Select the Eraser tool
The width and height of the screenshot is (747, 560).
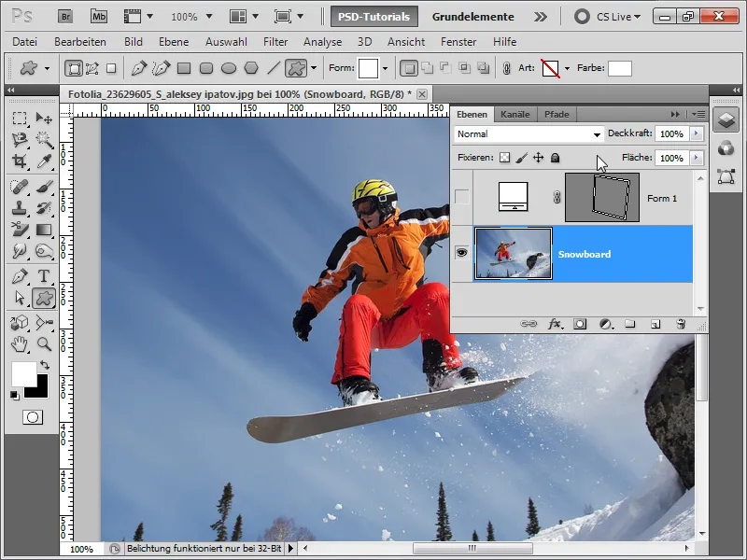19,230
